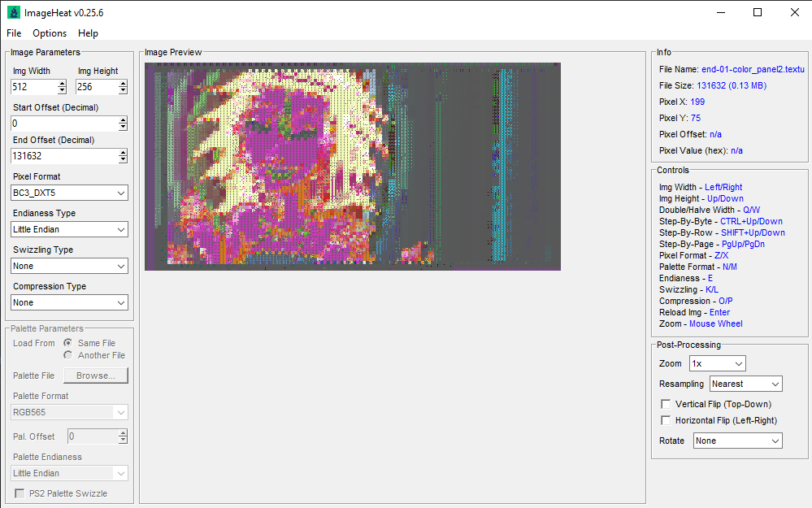The image size is (812, 508).
Task: Click the SHIFT+Up/Down step-by-row text
Action: [x=753, y=232]
